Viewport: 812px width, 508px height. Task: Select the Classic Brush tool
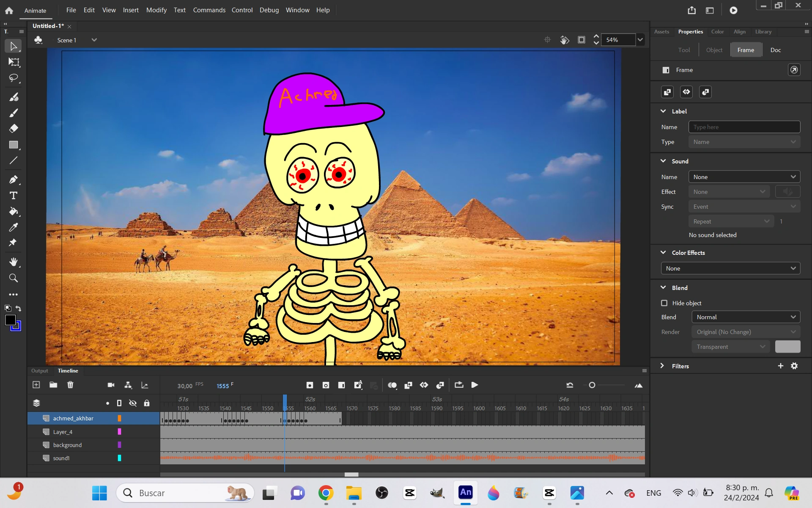tap(14, 113)
